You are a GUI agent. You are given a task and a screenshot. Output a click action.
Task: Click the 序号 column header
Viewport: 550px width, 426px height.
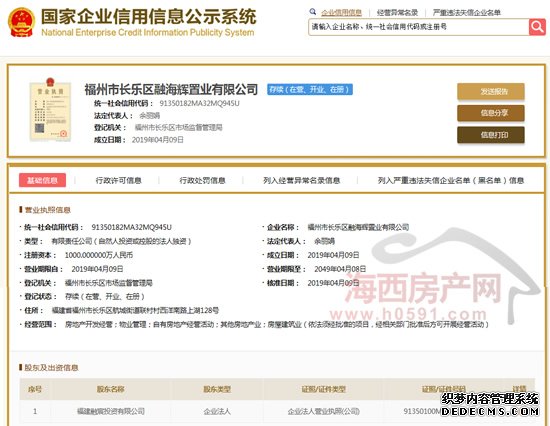[x=35, y=389]
